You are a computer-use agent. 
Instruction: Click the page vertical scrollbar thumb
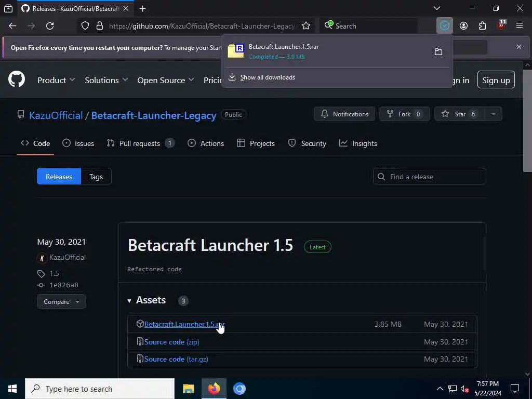[528, 121]
